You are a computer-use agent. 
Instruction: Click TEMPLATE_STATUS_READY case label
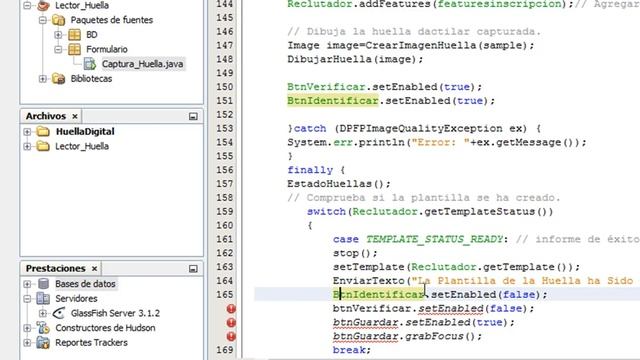(434, 239)
